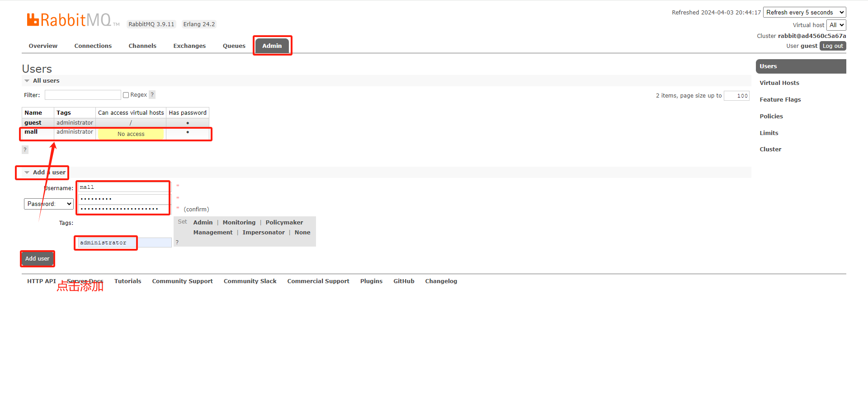Screen dimensions: 868x420
Task: Open the mall user details
Action: (x=31, y=132)
